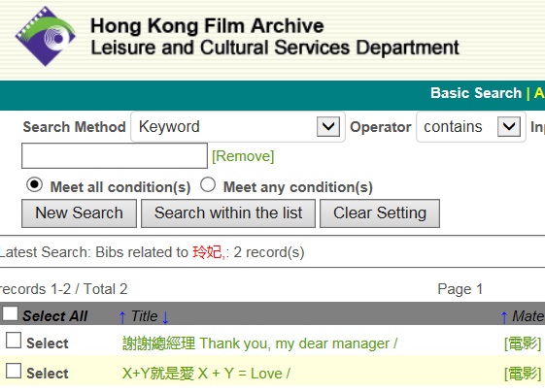The image size is (545, 392).
Task: Click the New Search button
Action: [80, 213]
